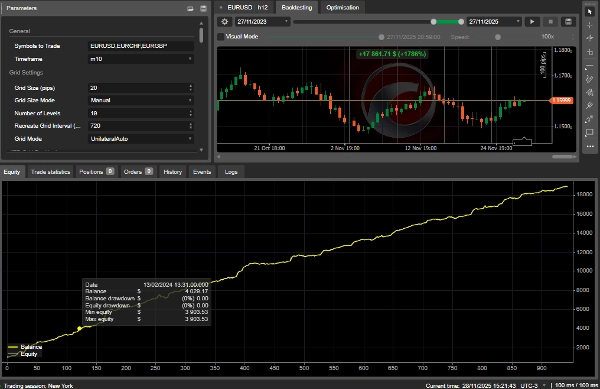
Task: Open the Logs tab
Action: coord(231,172)
